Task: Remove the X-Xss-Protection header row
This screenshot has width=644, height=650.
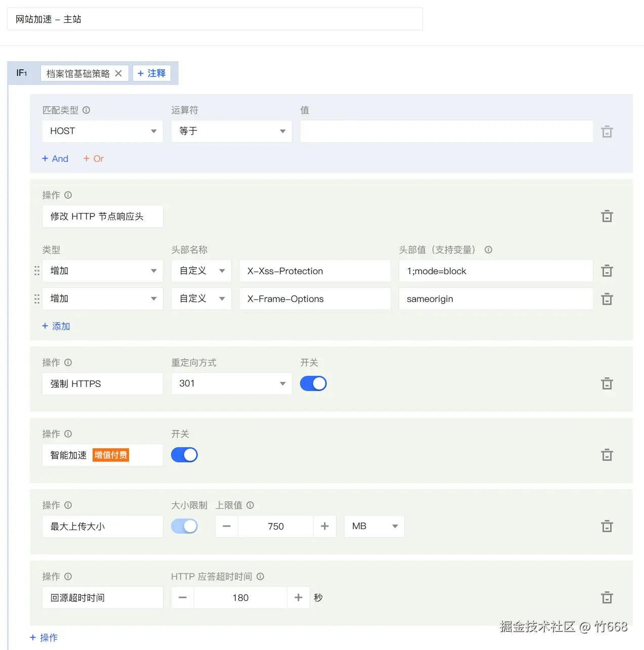Action: [x=607, y=271]
